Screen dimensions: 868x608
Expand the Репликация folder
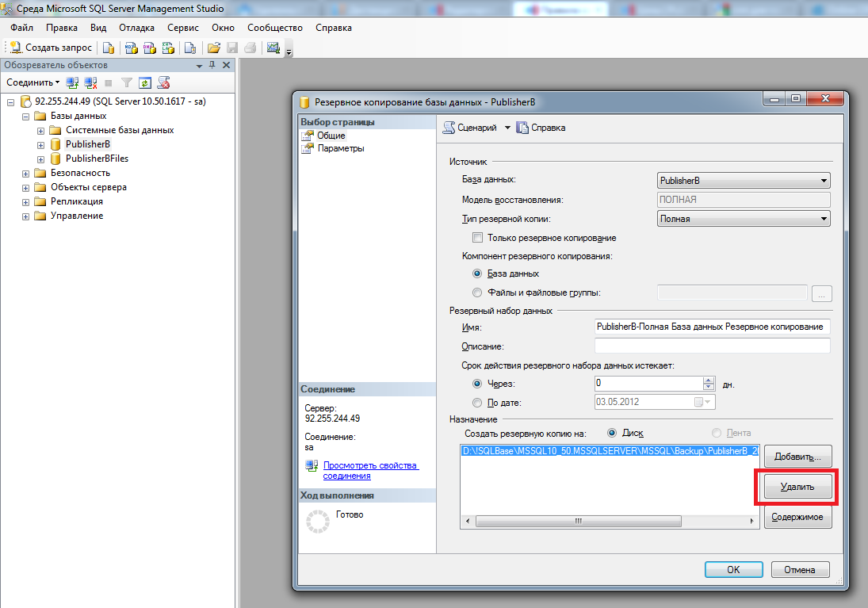pyautogui.click(x=25, y=203)
